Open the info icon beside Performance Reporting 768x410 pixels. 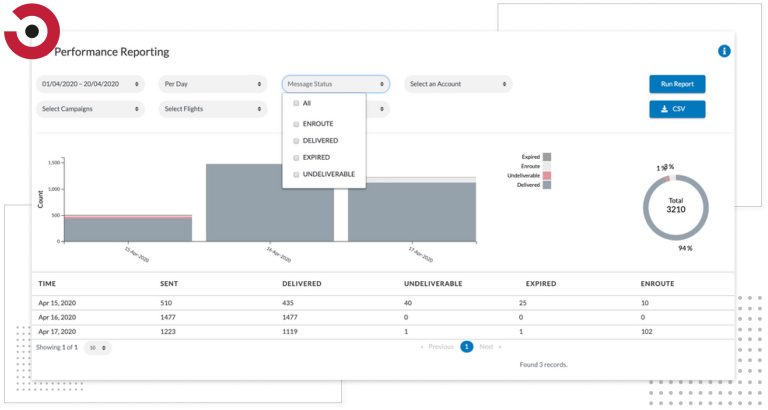tap(724, 51)
